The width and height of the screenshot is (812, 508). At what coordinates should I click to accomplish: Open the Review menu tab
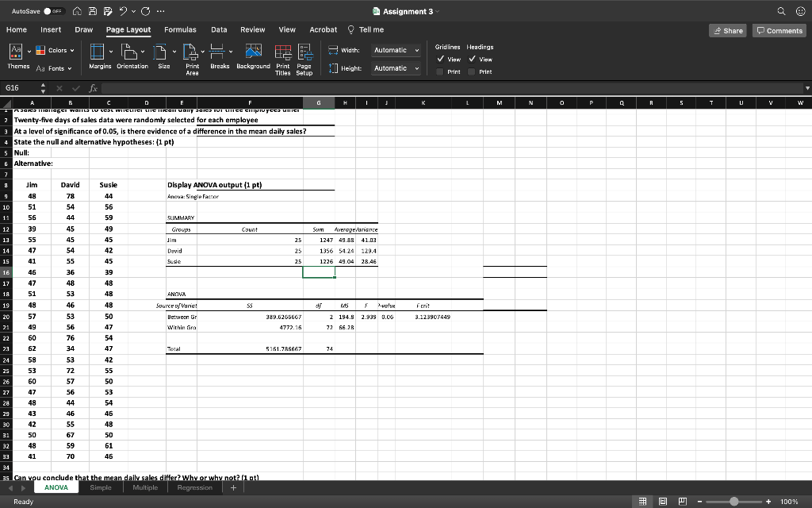tap(253, 29)
